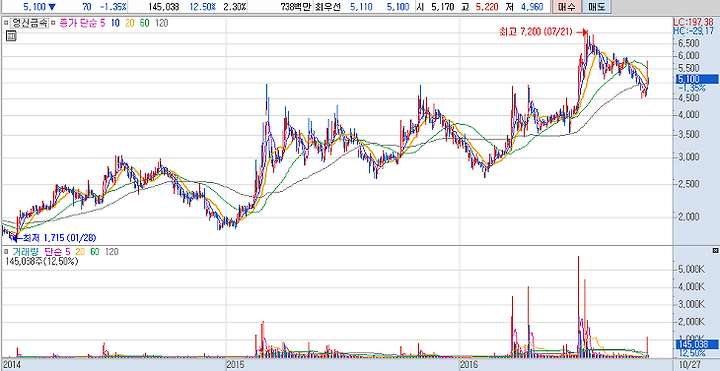The width and height of the screenshot is (720, 371).
Task: Click the 145,038주(12.50%) volume readout
Action: (41, 261)
